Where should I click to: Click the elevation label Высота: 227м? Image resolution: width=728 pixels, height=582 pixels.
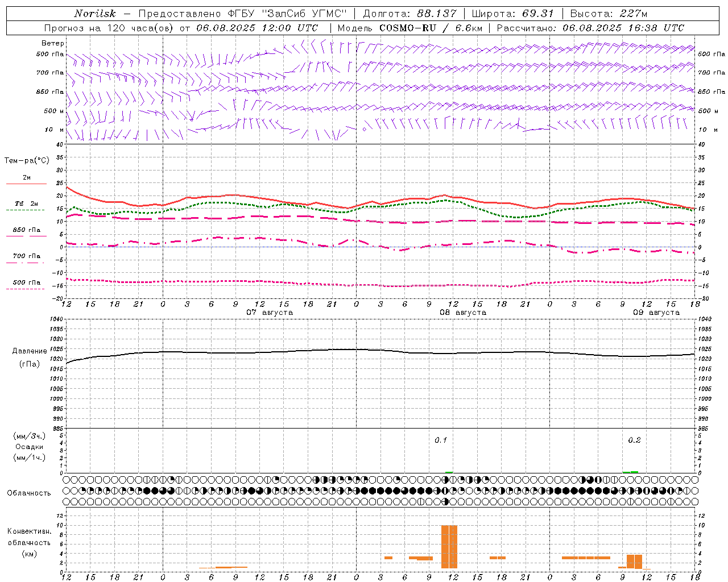point(609,14)
